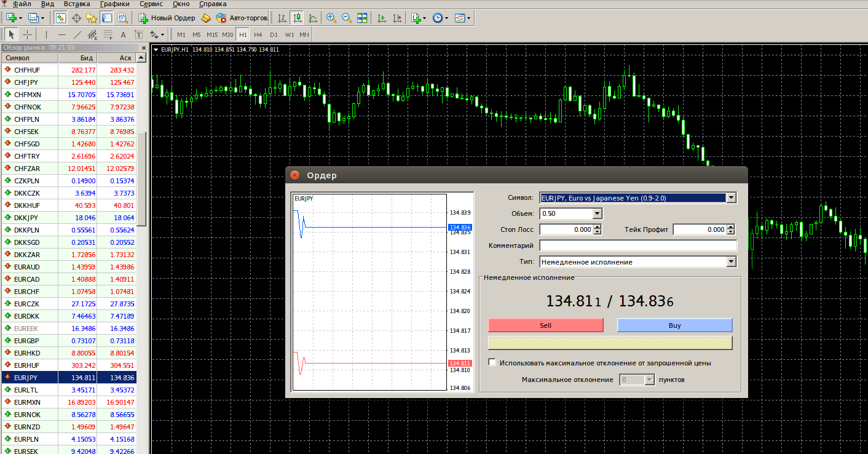Click the red Sell button
Viewport: 868px width, 454px height.
click(x=546, y=325)
